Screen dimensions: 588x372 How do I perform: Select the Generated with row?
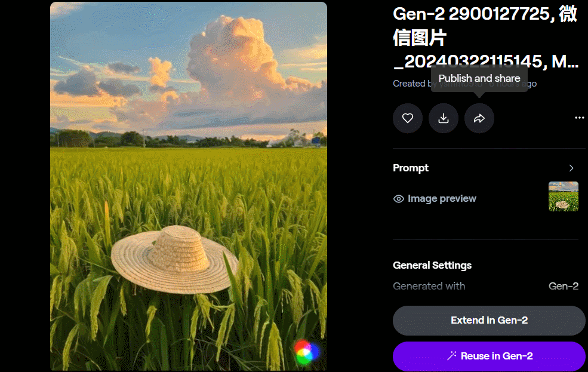(429, 286)
